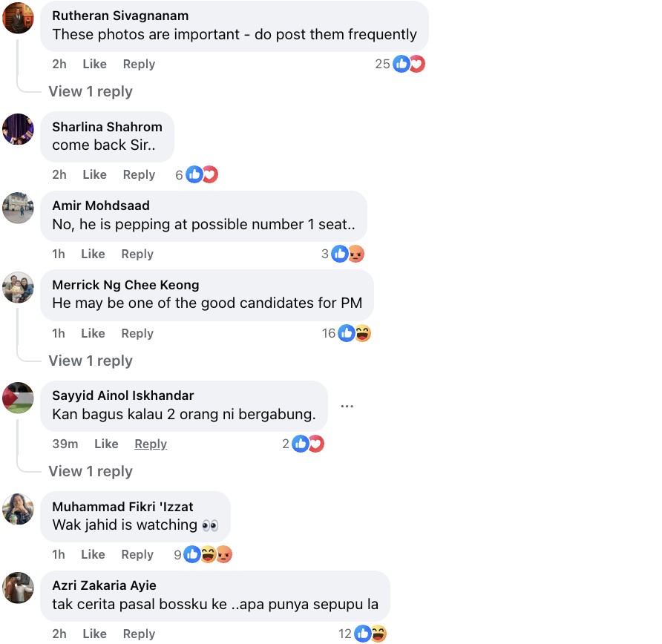Click reaction icons on Amir Mohdsaad's comment
The height and width of the screenshot is (644, 662).
(x=347, y=254)
